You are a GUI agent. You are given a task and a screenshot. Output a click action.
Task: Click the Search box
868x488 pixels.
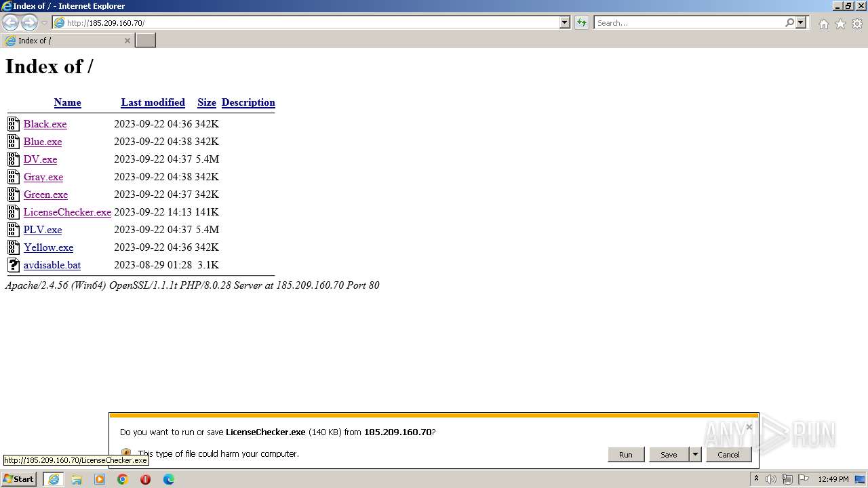point(689,22)
